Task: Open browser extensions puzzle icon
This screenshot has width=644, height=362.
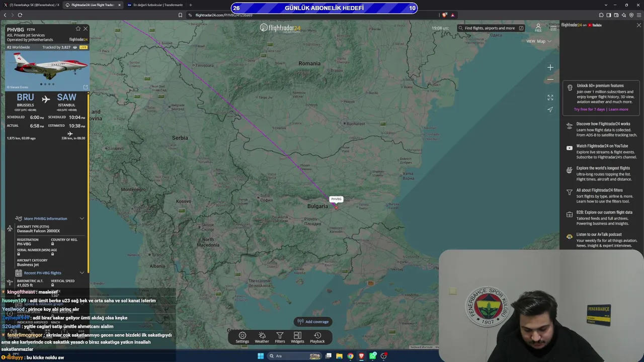Action: pos(601,15)
